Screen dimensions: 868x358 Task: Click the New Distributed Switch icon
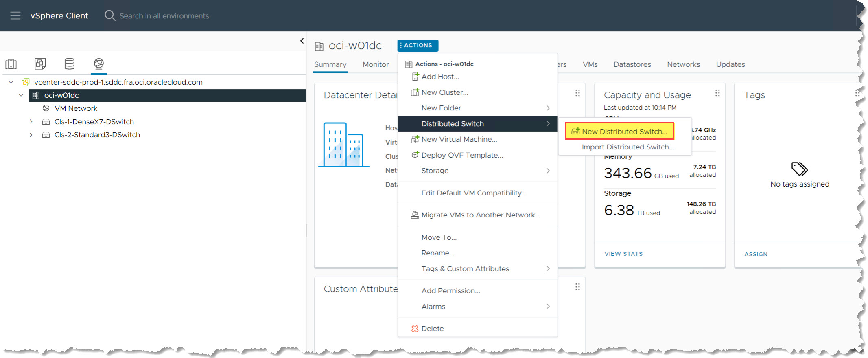(575, 131)
